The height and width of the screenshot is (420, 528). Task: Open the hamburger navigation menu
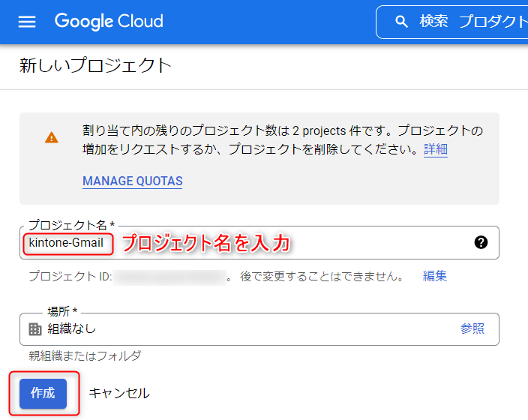pyautogui.click(x=27, y=22)
